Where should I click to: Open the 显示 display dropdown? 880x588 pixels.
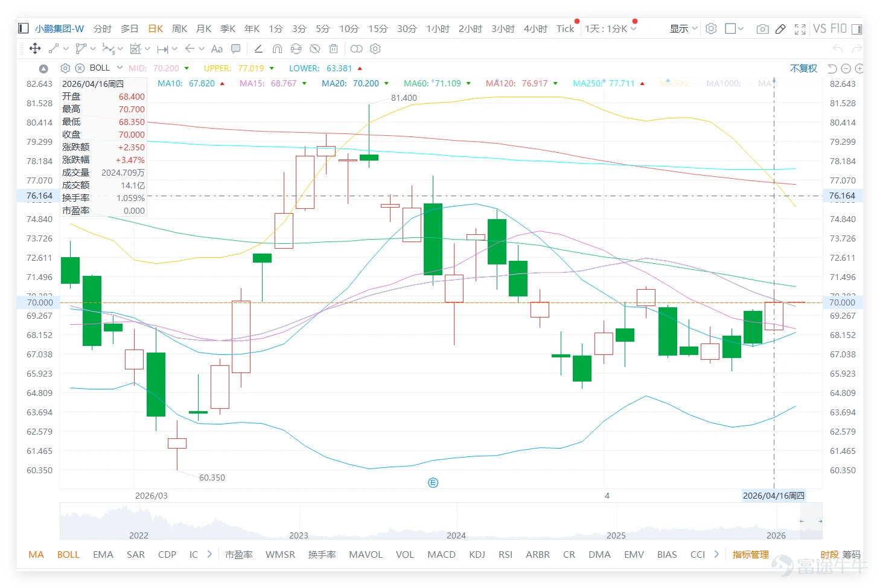[x=683, y=28]
